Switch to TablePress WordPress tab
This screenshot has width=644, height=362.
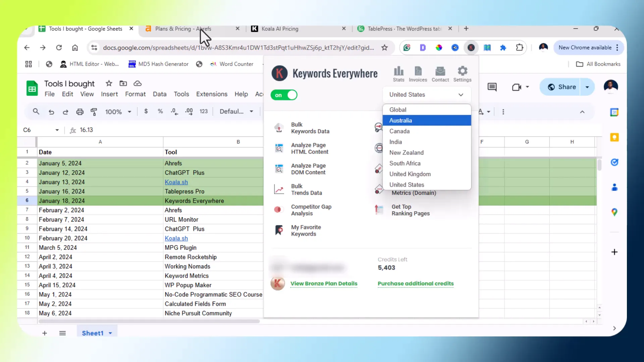[x=404, y=29]
